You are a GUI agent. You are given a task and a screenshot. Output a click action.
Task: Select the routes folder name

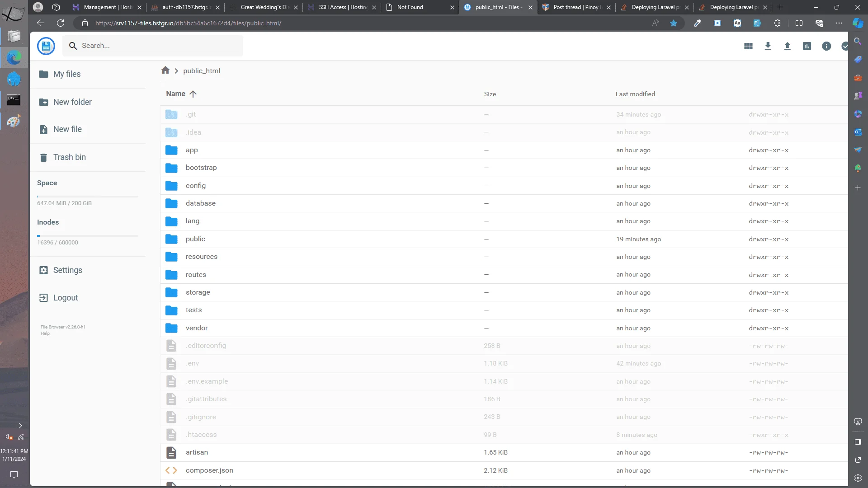196,275
